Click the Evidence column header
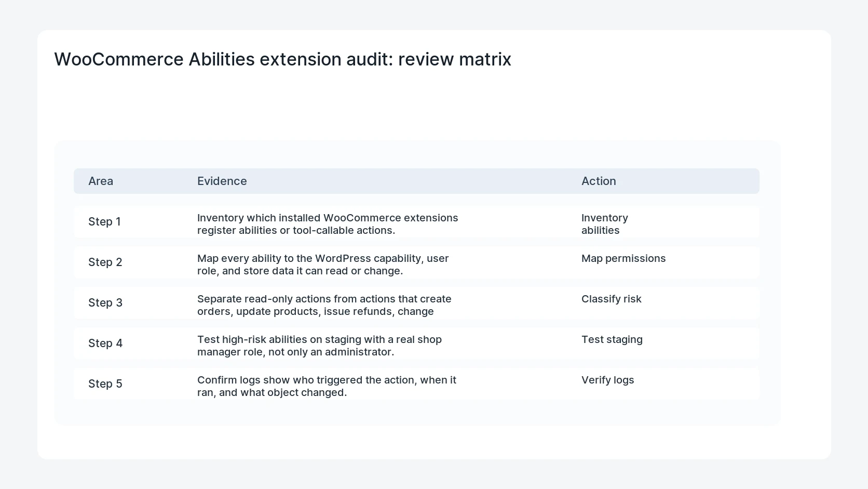The width and height of the screenshot is (868, 489). 222,181
